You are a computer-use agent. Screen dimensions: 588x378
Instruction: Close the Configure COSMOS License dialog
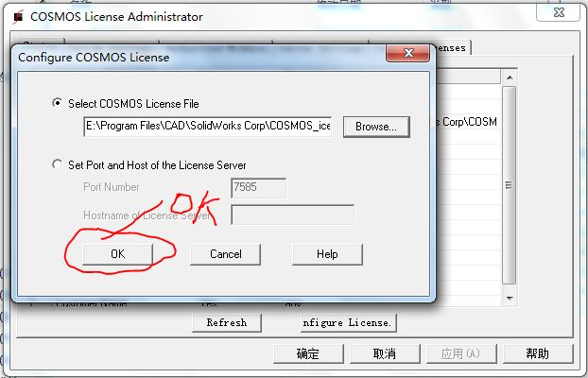408,53
